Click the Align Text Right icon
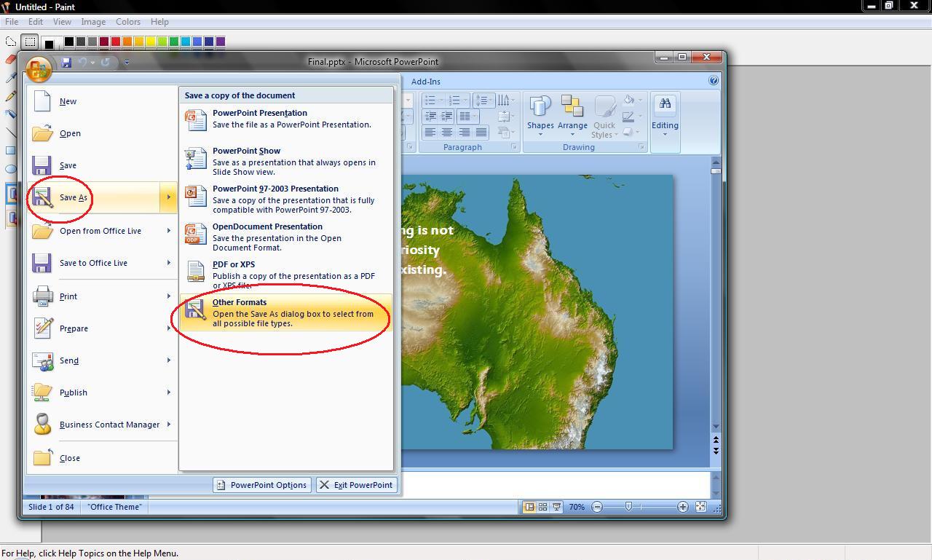This screenshot has width=932, height=560. [x=464, y=133]
